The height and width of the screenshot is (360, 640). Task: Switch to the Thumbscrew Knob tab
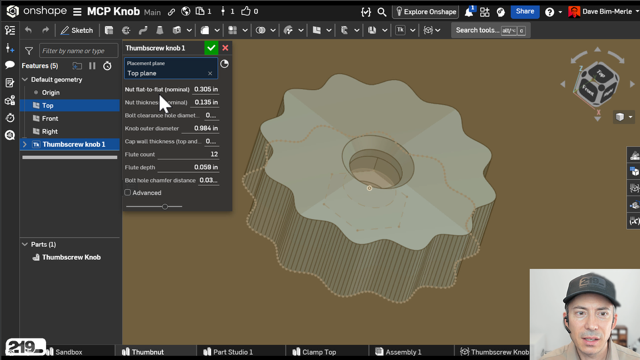(495, 352)
